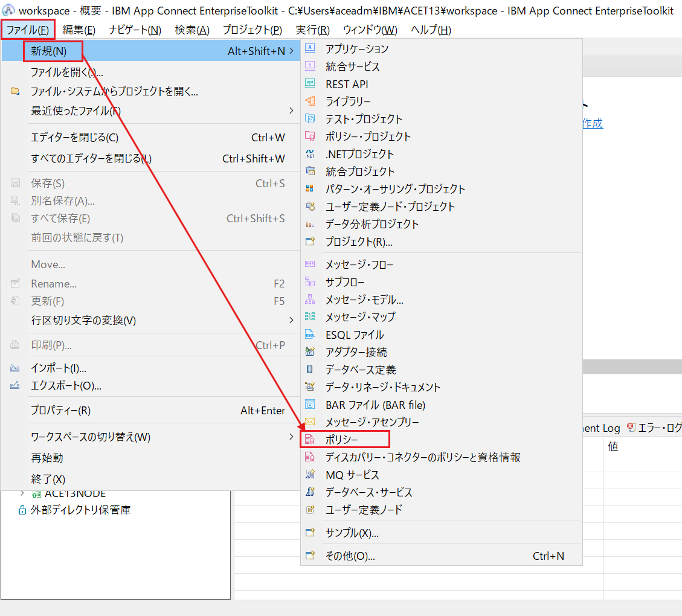The width and height of the screenshot is (682, 616).
Task: Click the データ分析プロジェクト icon
Action: coord(310,224)
